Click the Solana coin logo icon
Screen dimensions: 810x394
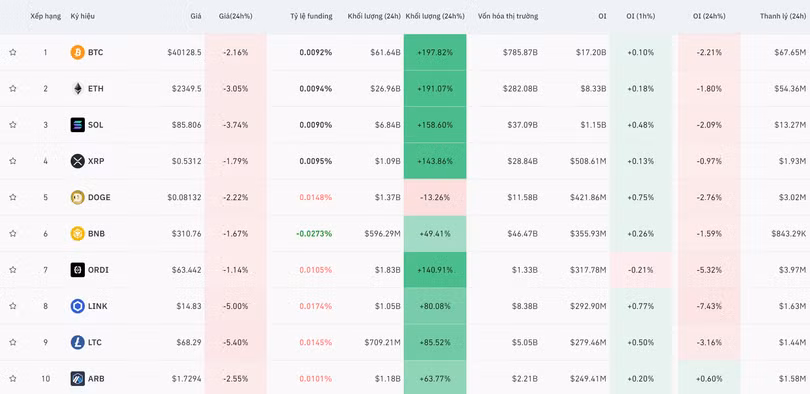[77, 124]
